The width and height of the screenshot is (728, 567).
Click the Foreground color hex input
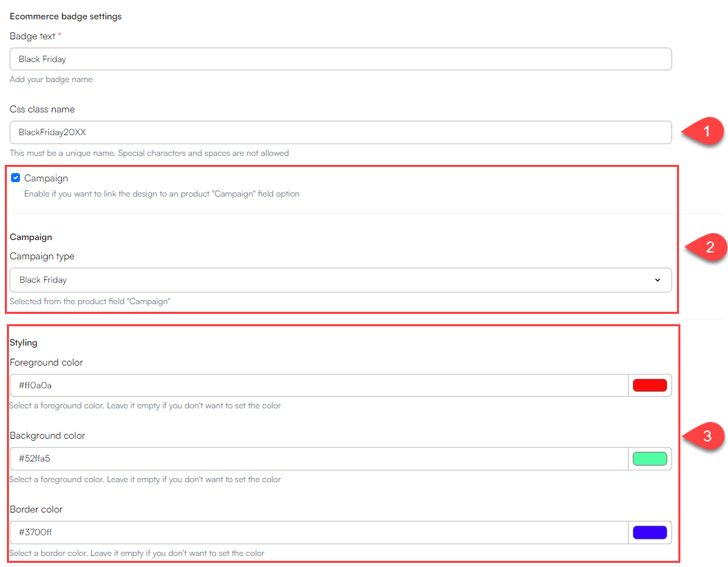319,386
